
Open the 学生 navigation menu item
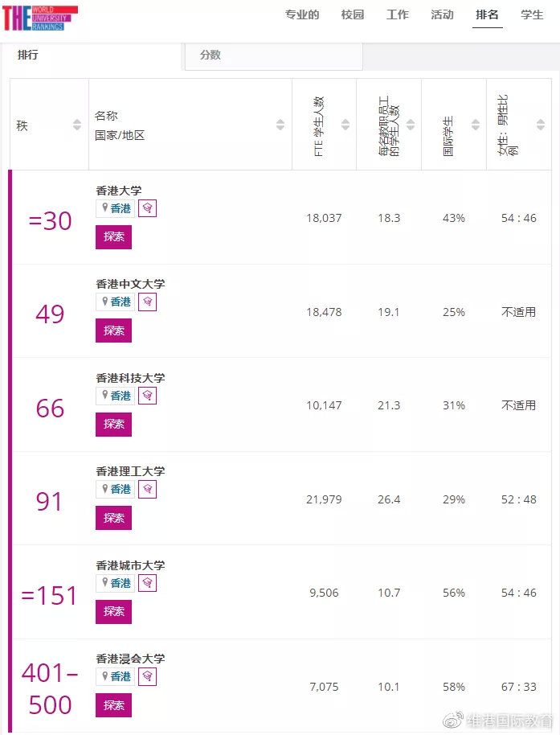pyautogui.click(x=532, y=15)
